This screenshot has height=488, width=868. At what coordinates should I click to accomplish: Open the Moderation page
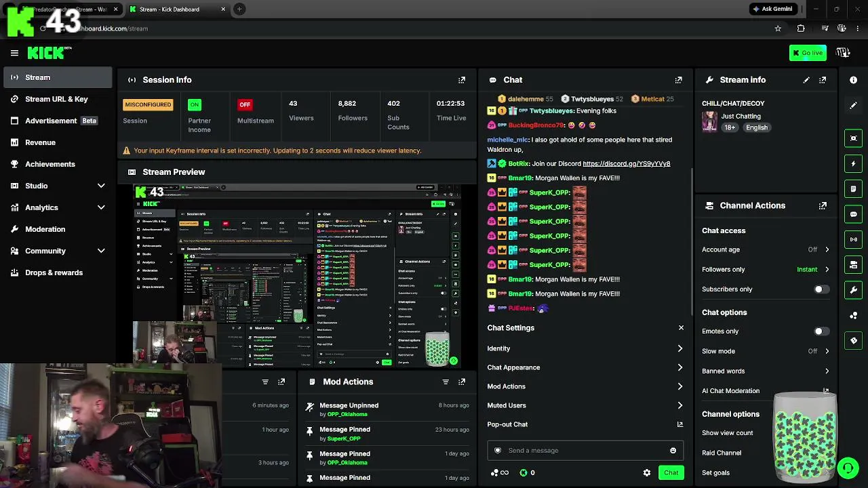pyautogui.click(x=58, y=229)
